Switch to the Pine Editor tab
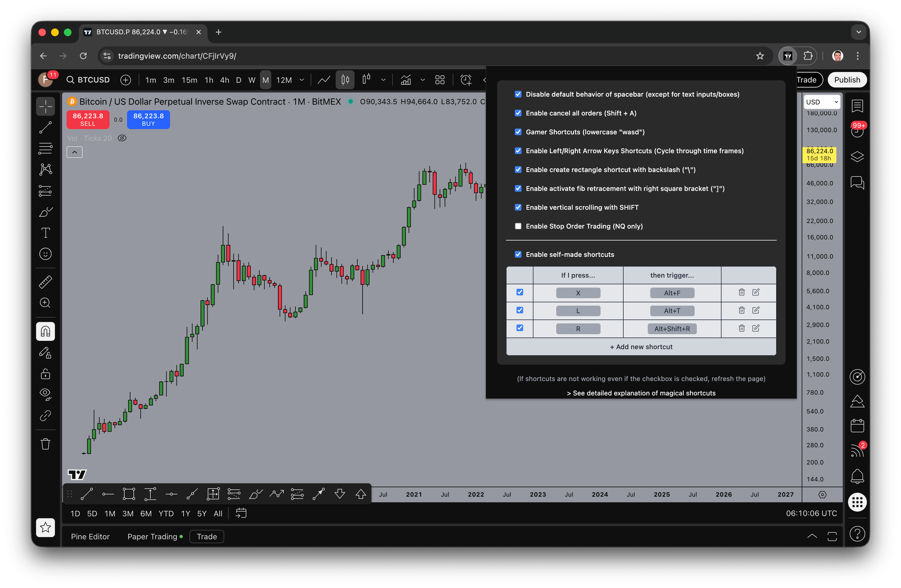Image resolution: width=901 pixels, height=588 pixels. pos(90,536)
